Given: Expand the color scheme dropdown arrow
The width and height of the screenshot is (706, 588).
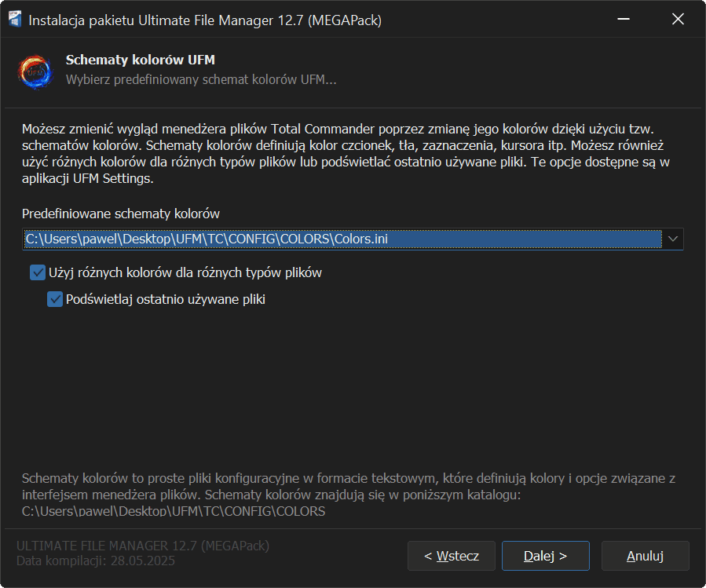Looking at the screenshot, I should [x=672, y=239].
